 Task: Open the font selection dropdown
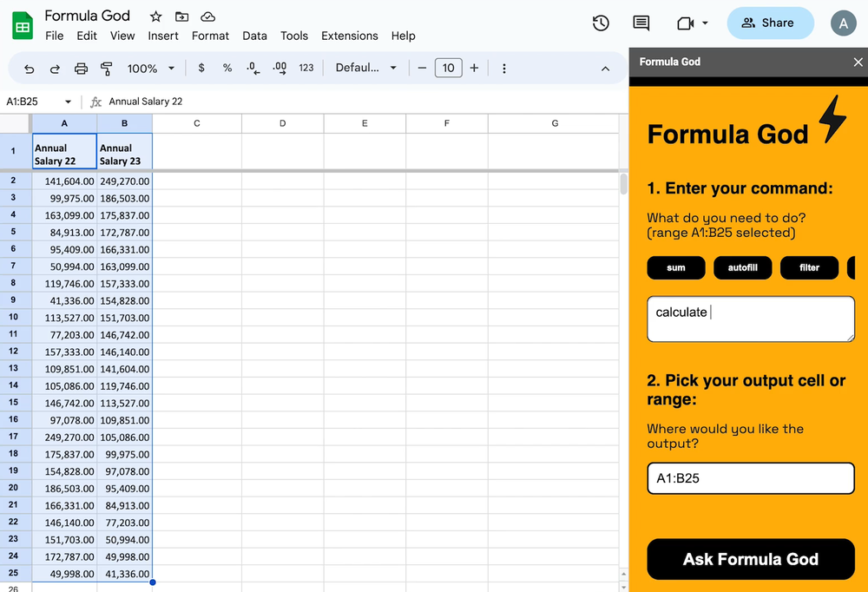point(365,68)
